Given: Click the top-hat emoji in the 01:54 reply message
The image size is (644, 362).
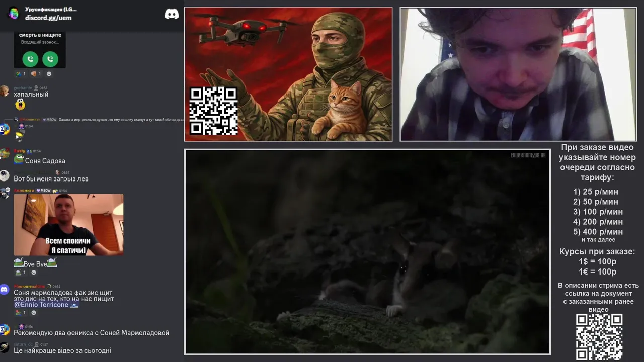Looking at the screenshot, I should (19, 136).
